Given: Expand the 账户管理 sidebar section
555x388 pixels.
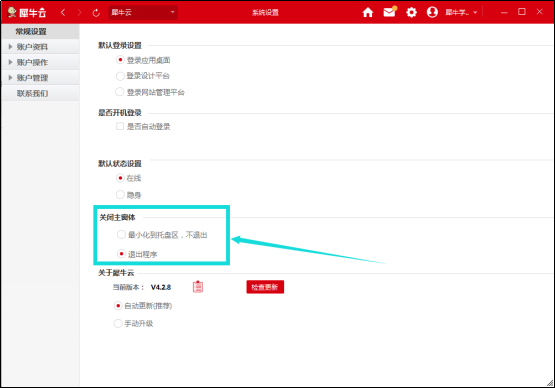Looking at the screenshot, I should point(10,78).
